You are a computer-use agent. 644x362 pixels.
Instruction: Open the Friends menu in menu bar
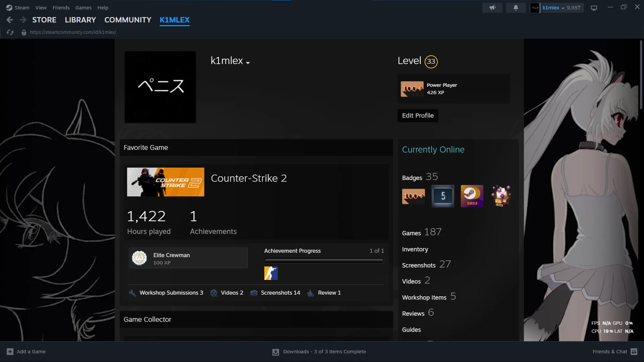tap(61, 8)
